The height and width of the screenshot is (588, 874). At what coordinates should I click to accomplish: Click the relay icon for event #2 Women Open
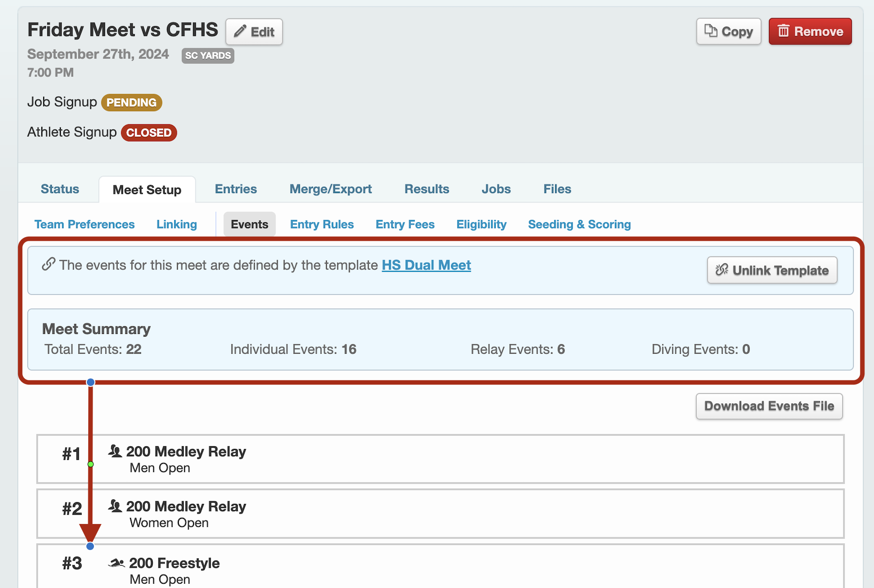coord(115,506)
